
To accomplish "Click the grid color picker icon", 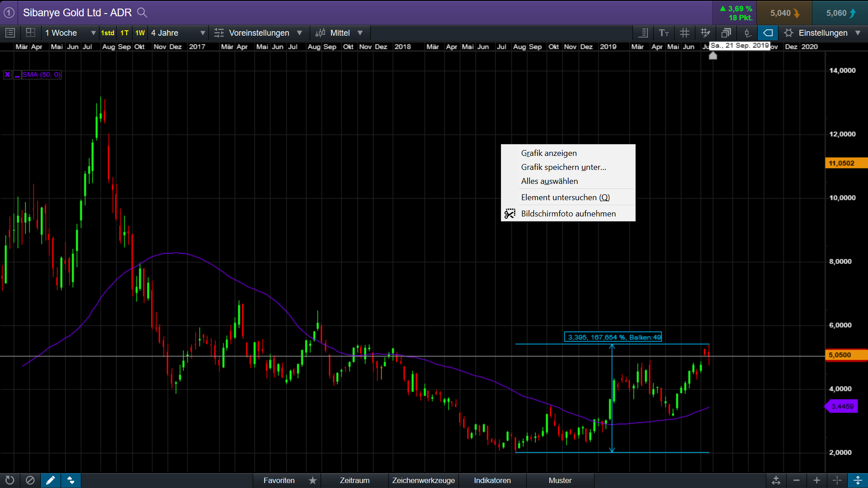I will tap(705, 33).
